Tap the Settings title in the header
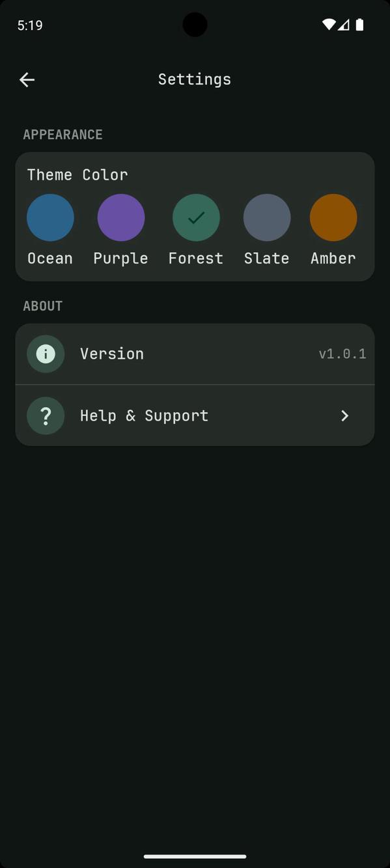This screenshot has width=390, height=868. point(194,79)
